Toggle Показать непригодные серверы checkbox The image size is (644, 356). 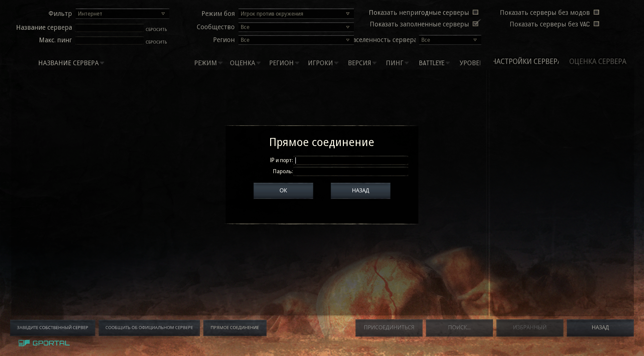(x=475, y=12)
